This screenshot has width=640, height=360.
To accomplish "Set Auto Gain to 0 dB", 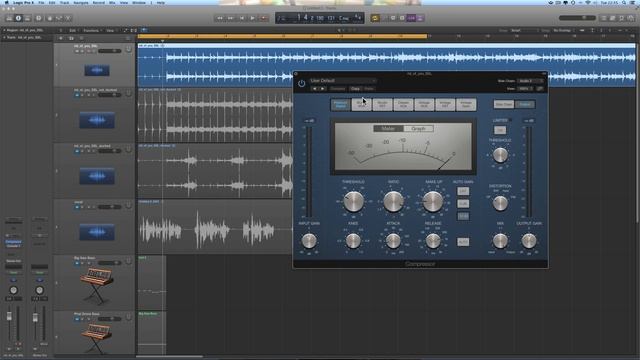I will point(463,203).
